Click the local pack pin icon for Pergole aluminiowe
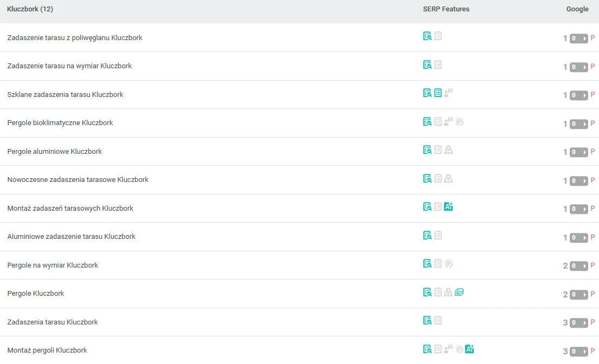Viewport: 599px width, 364px height. coord(448,149)
